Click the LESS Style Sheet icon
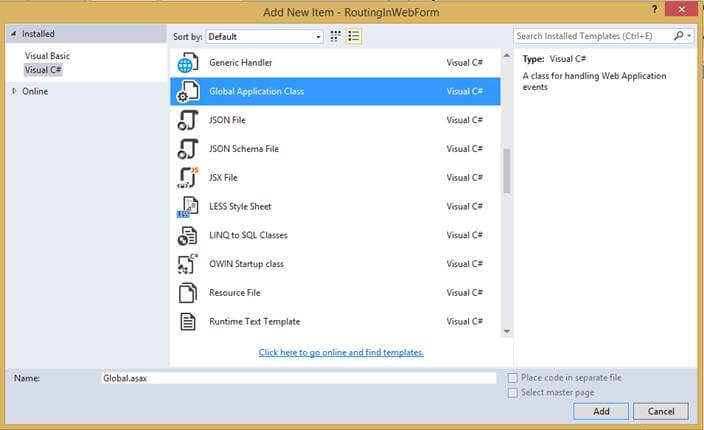Viewport: 704px width, 430px height. pyautogui.click(x=188, y=207)
